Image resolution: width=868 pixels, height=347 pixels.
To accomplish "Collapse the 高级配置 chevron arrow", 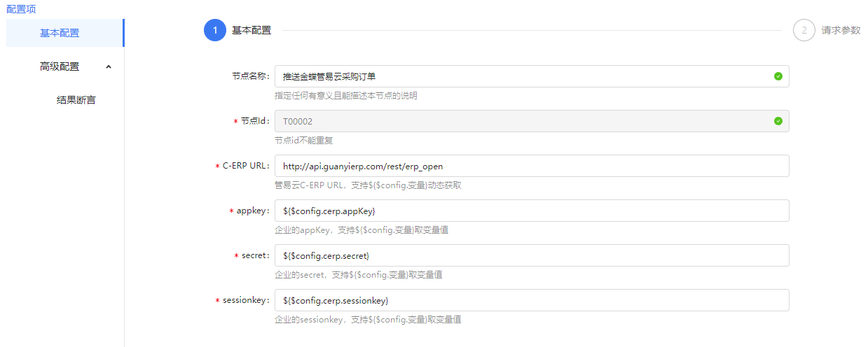I will click(x=108, y=66).
